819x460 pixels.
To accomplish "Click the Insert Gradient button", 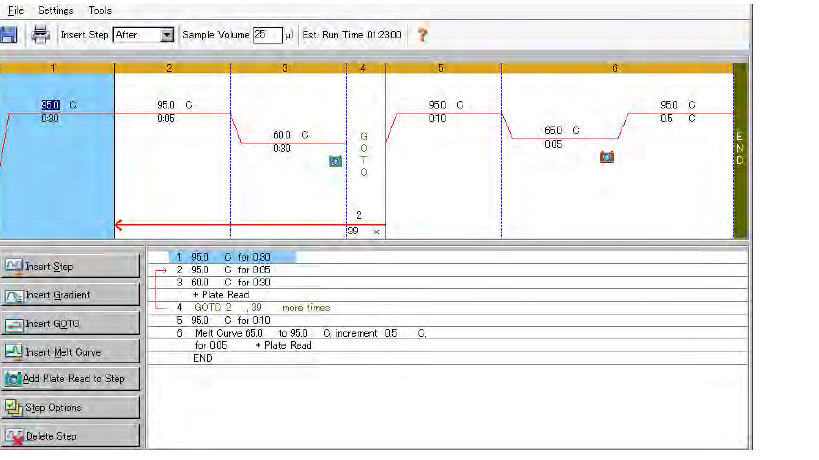I will tap(71, 295).
